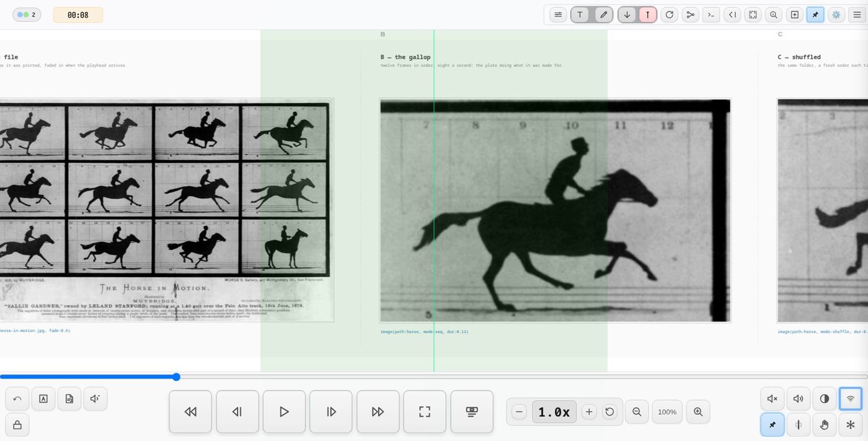The image size is (868, 441).
Task: Click the speaker volume icon
Action: (x=799, y=399)
